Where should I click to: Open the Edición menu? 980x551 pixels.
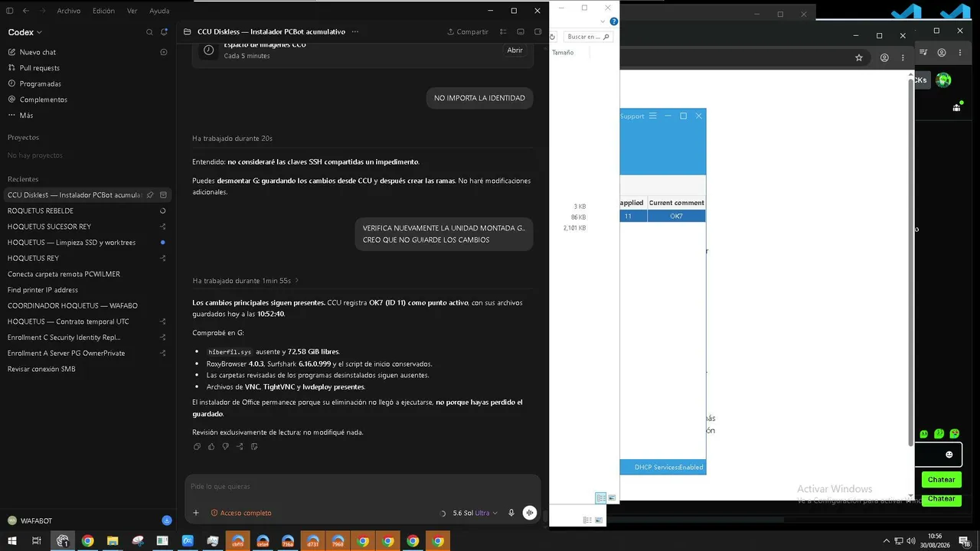click(103, 11)
